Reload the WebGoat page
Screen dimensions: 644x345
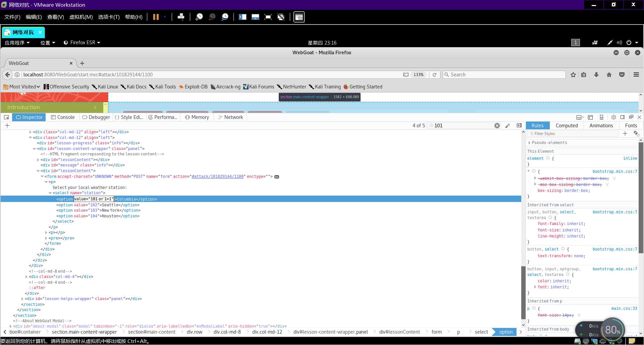(x=434, y=75)
